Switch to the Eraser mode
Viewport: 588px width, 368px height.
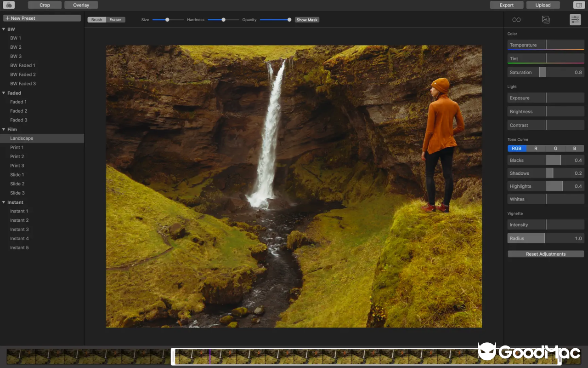[115, 20]
